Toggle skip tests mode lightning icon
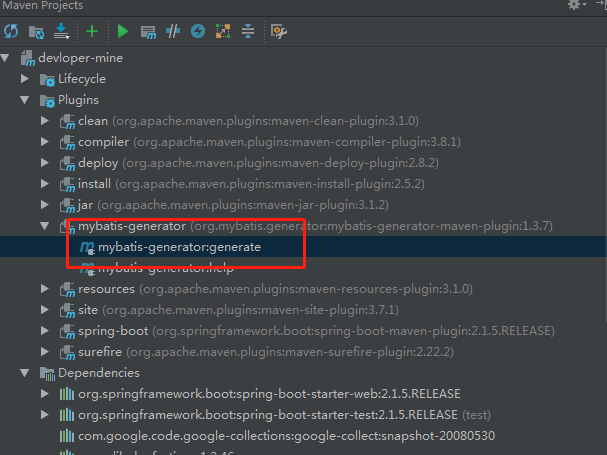607x455 pixels. [198, 31]
